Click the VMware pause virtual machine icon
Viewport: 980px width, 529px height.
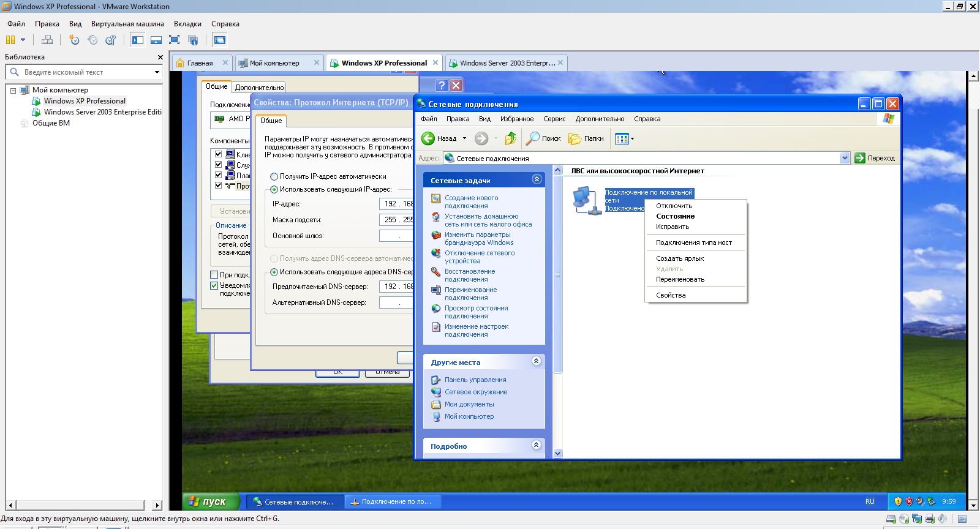10,40
